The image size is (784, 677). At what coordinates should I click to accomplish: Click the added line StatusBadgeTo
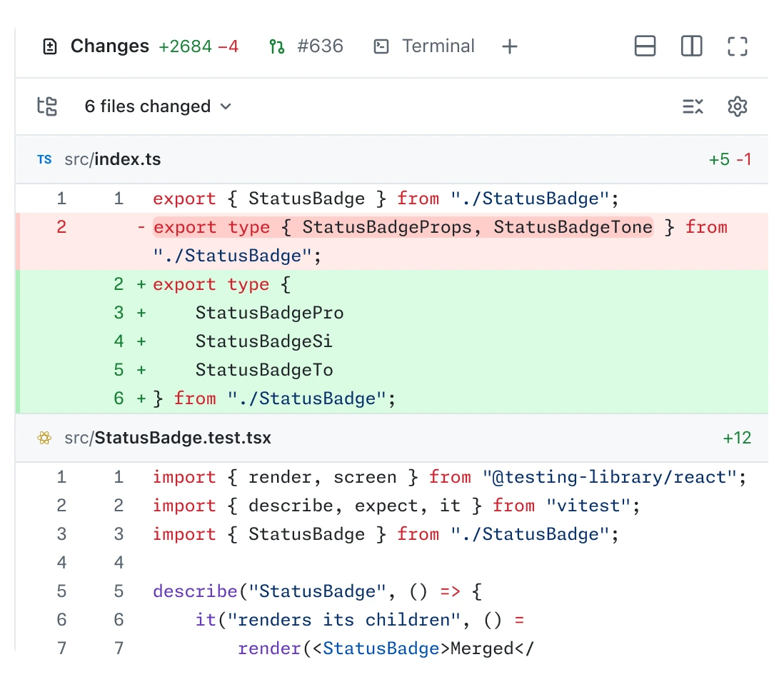tap(391, 370)
